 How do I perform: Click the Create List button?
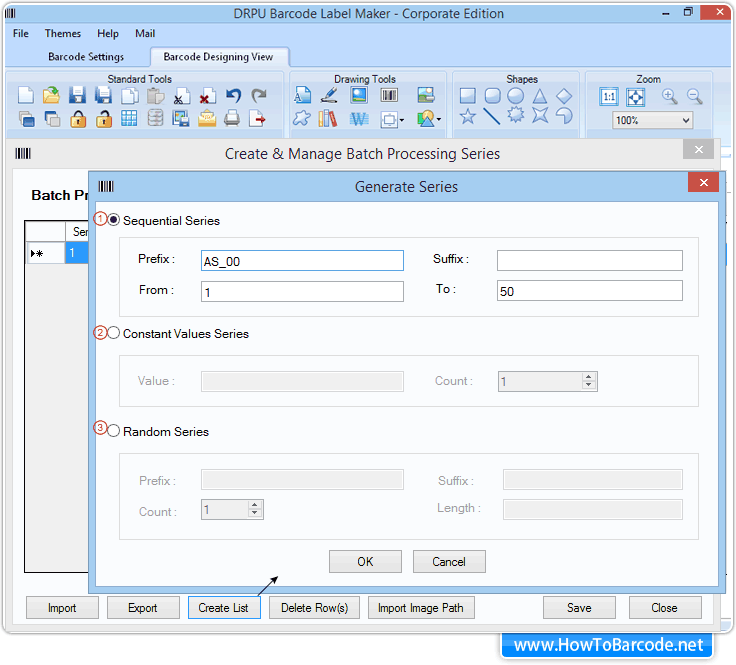tap(224, 608)
